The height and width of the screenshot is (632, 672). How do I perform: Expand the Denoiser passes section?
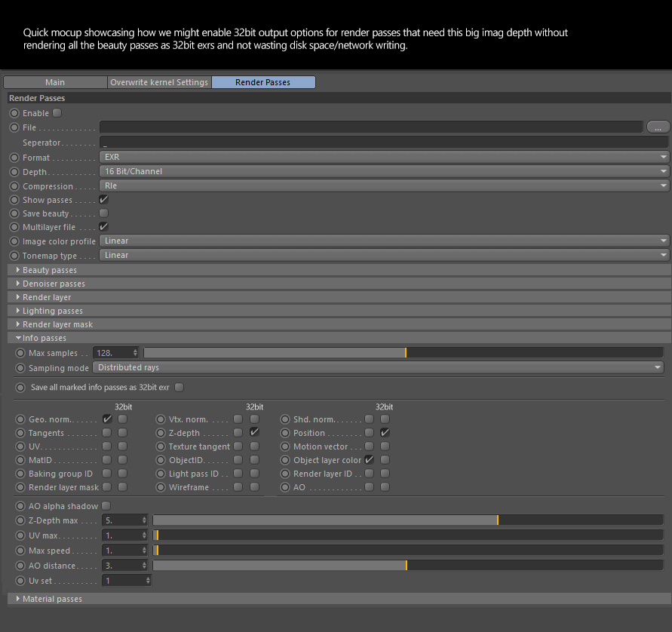pos(339,284)
